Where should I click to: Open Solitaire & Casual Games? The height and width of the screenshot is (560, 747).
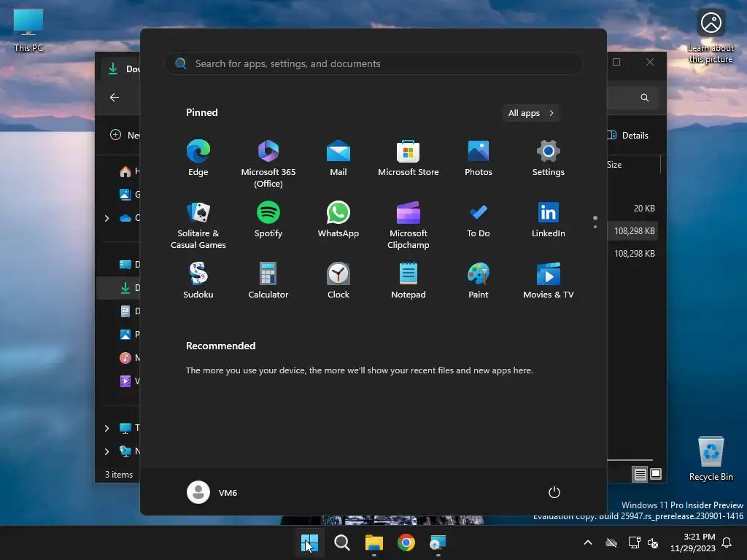tap(198, 225)
